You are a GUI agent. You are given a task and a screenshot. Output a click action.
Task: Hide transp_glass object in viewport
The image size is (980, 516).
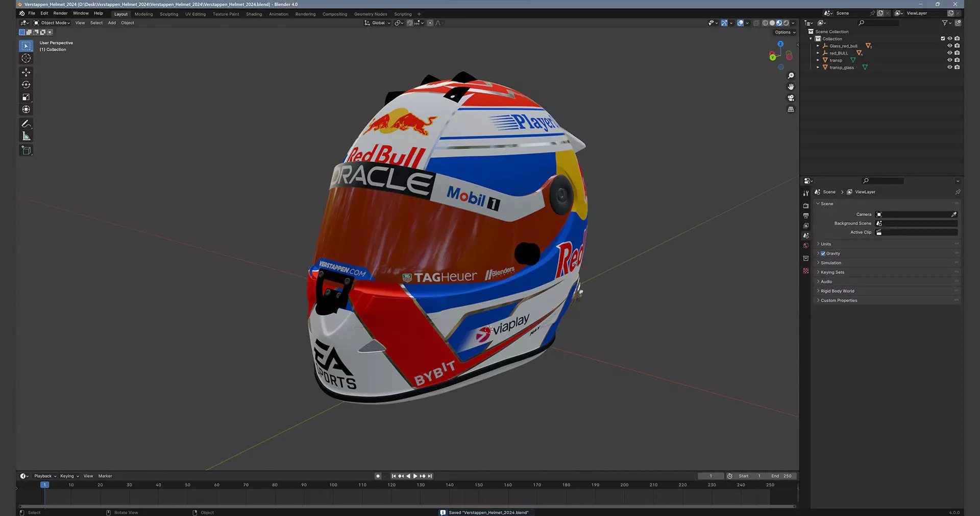[x=950, y=67]
